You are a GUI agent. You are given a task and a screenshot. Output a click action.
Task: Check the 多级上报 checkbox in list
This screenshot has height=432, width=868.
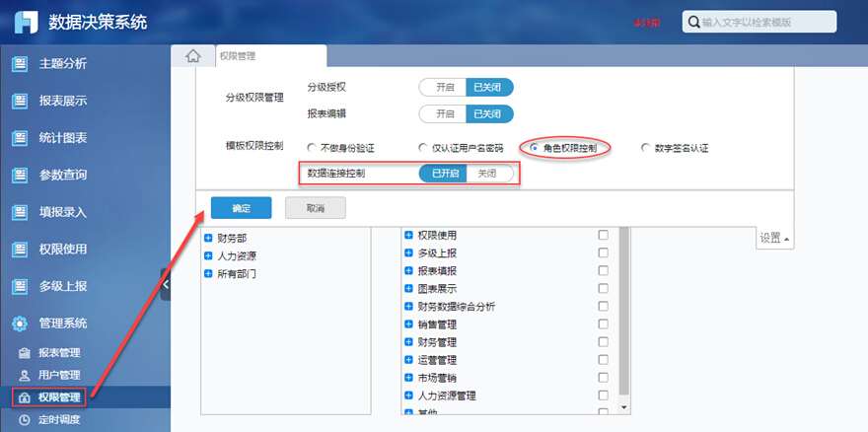pos(603,252)
